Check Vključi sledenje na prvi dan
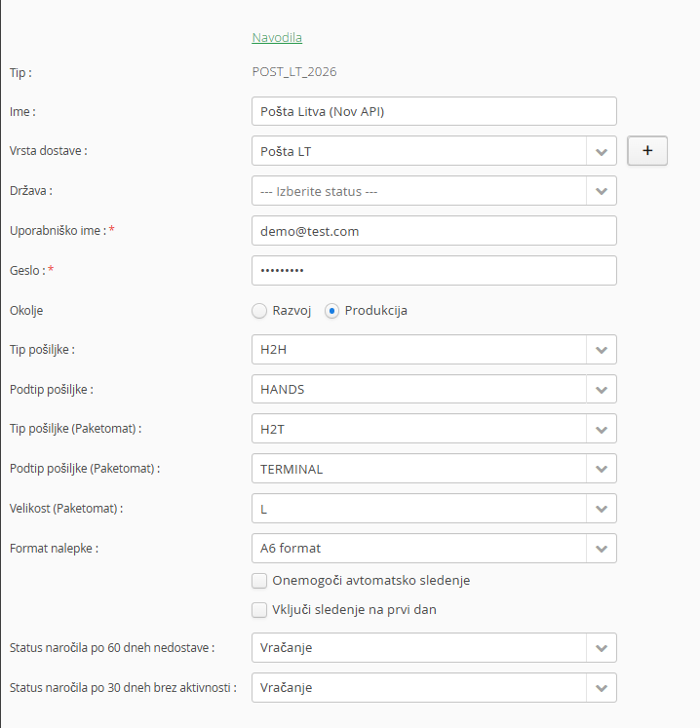The image size is (700, 728). point(259,610)
